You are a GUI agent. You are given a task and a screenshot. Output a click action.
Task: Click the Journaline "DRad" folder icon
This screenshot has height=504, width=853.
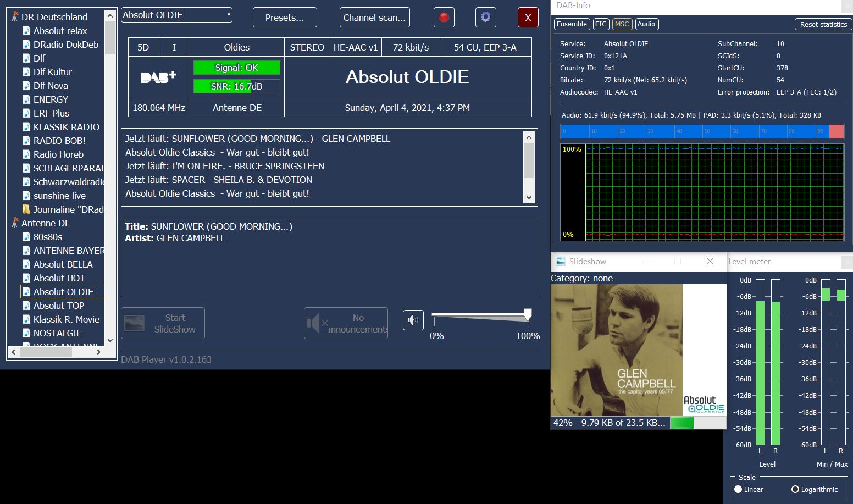(x=26, y=209)
